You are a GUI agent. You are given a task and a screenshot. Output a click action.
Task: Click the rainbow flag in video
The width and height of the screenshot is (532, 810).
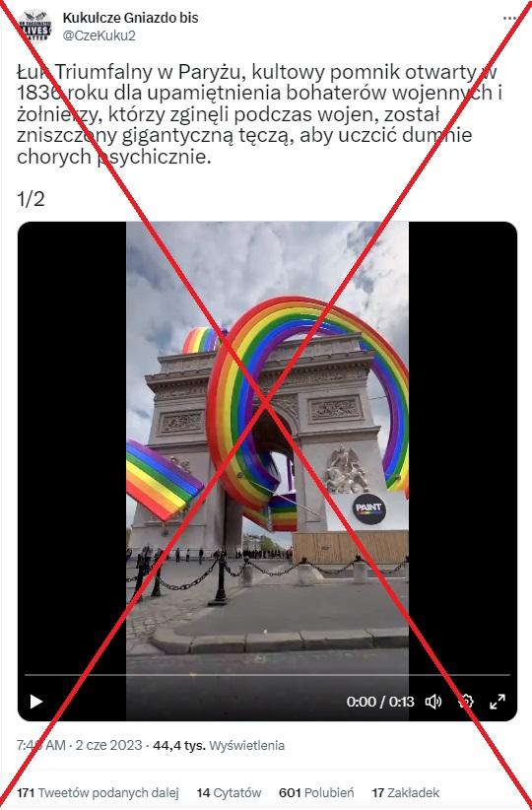164,481
